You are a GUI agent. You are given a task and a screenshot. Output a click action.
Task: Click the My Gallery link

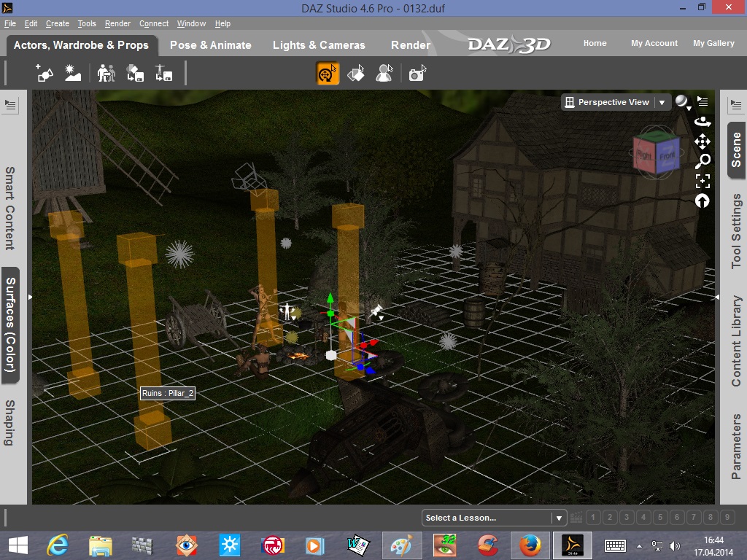pyautogui.click(x=713, y=43)
